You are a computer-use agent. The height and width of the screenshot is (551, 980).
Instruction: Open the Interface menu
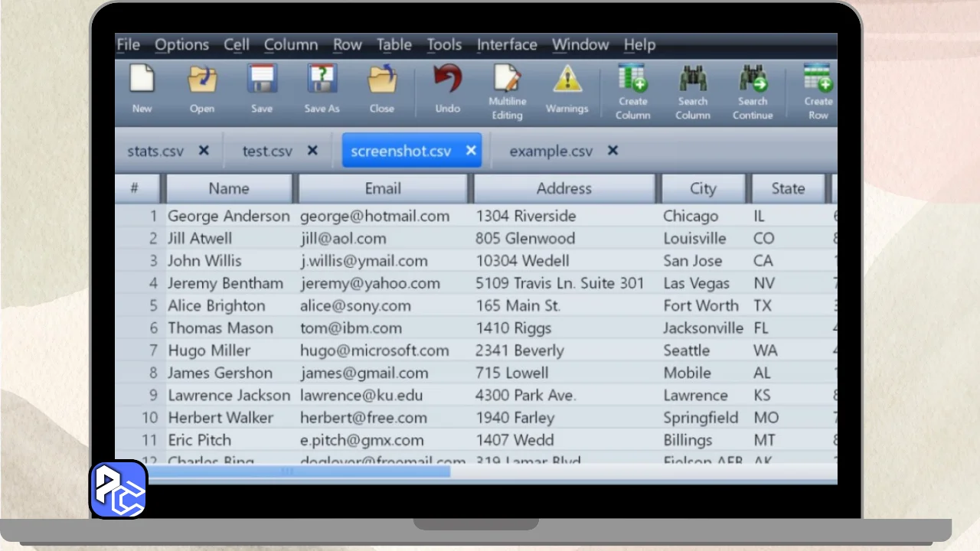point(507,45)
